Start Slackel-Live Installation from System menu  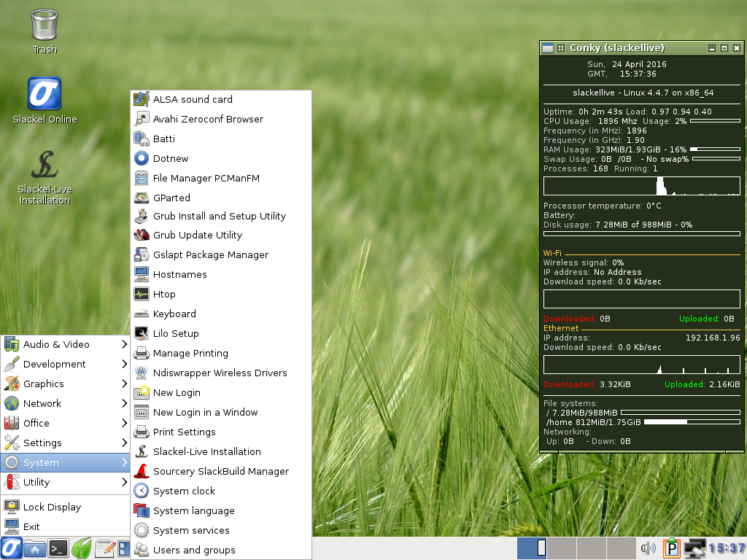pos(221,451)
